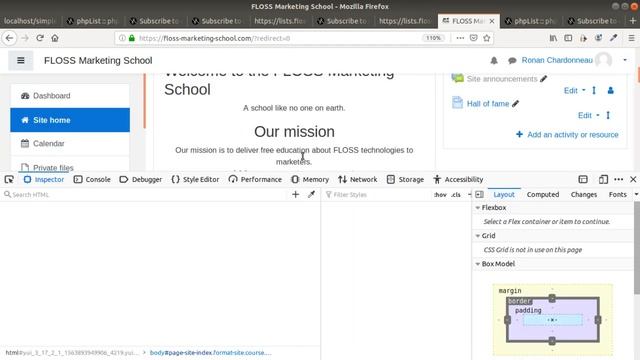Open Calendar in the Moodle sidebar
This screenshot has height=360, width=640.
click(x=70, y=144)
